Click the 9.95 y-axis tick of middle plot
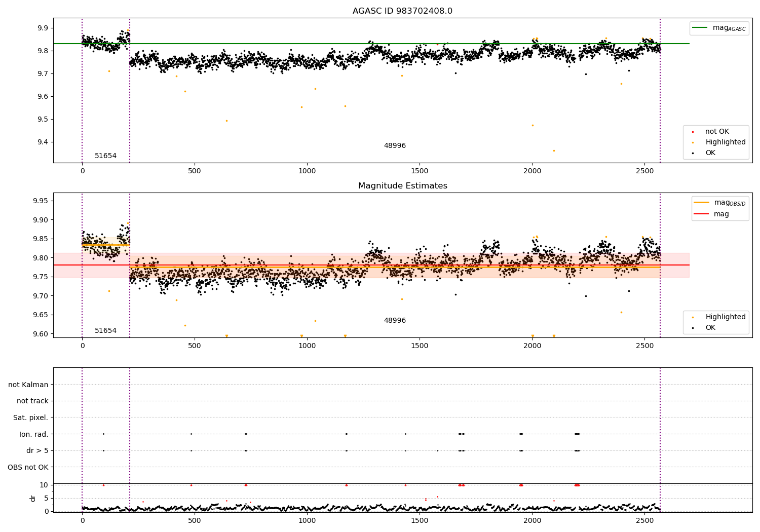The width and height of the screenshot is (760, 532). (x=40, y=201)
